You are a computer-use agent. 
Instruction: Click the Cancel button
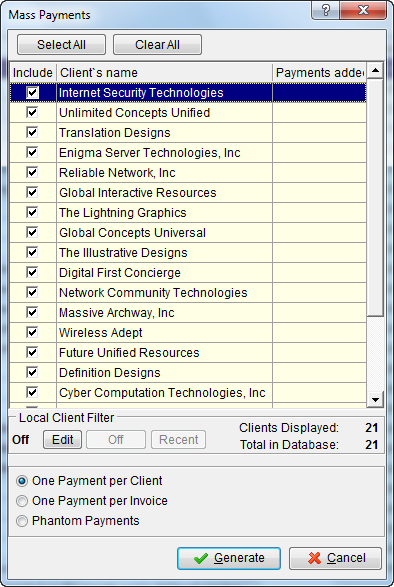click(336, 558)
